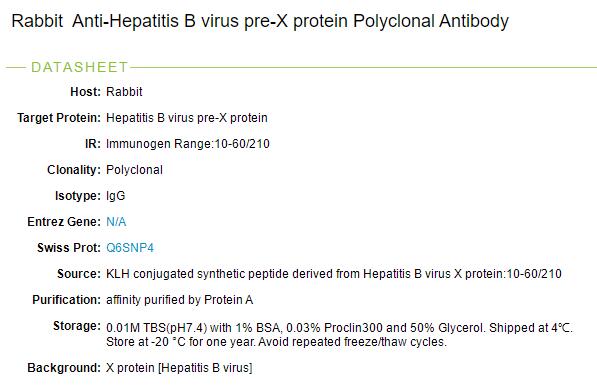Click the 0.01M TBS storage buffer line
This screenshot has height=386, width=597.
point(339,328)
